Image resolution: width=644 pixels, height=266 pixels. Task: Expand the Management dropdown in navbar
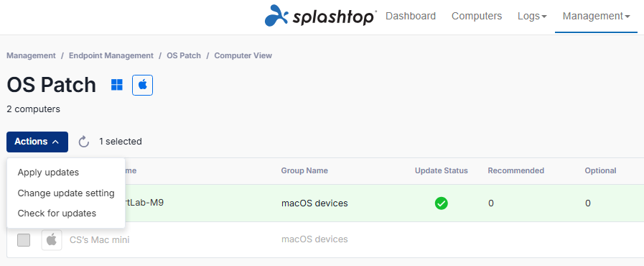[596, 16]
